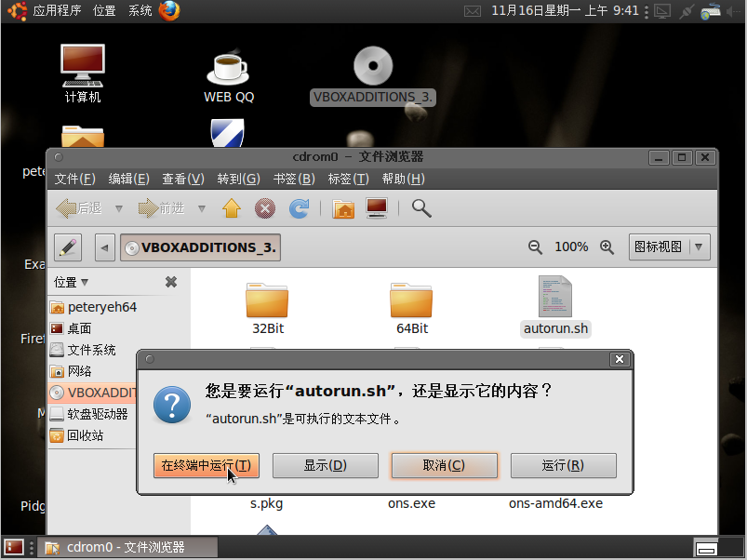747x560 pixels.
Task: Click the ons.exe file name
Action: coord(411,504)
